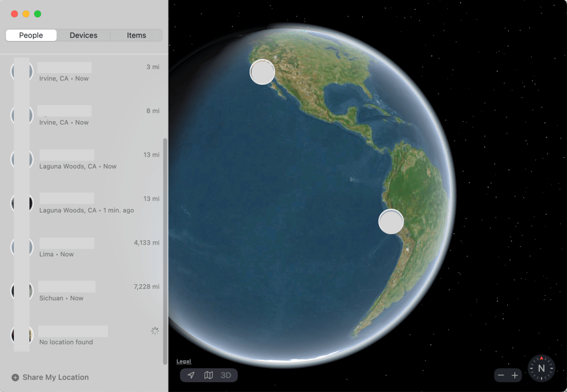Select the person located in Sichuan

83,292
